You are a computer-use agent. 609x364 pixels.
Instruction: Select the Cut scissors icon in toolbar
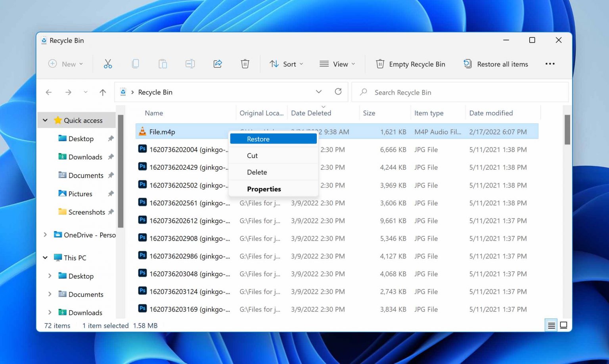click(x=107, y=63)
